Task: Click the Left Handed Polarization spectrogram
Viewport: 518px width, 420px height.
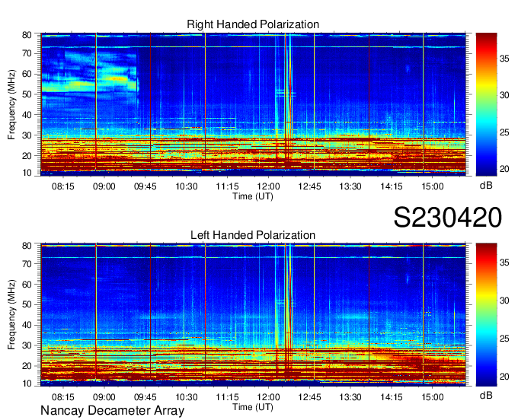Action: pyautogui.click(x=253, y=315)
